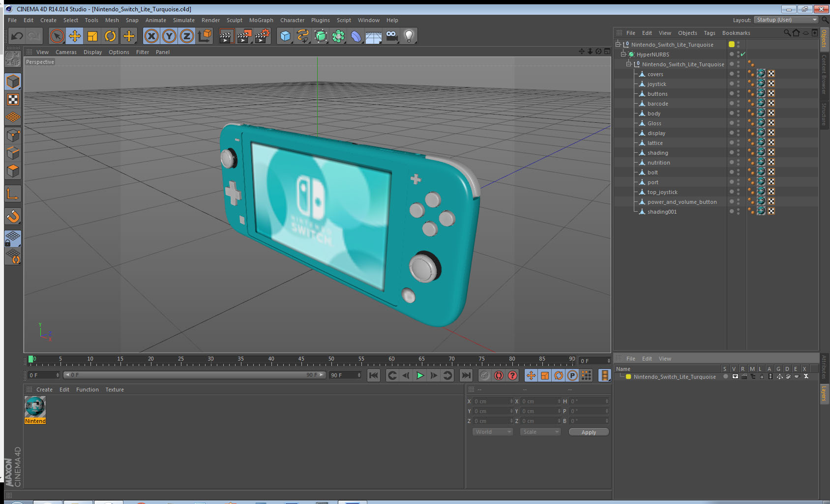Open the Object Manager Tags menu
Image resolution: width=830 pixels, height=504 pixels.
[710, 33]
